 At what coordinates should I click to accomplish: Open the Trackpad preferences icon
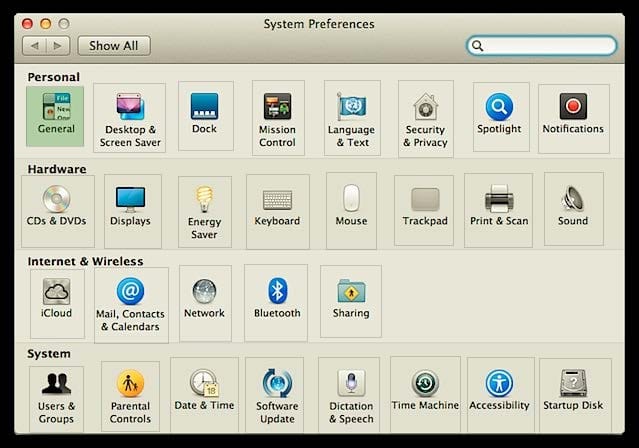(x=424, y=210)
